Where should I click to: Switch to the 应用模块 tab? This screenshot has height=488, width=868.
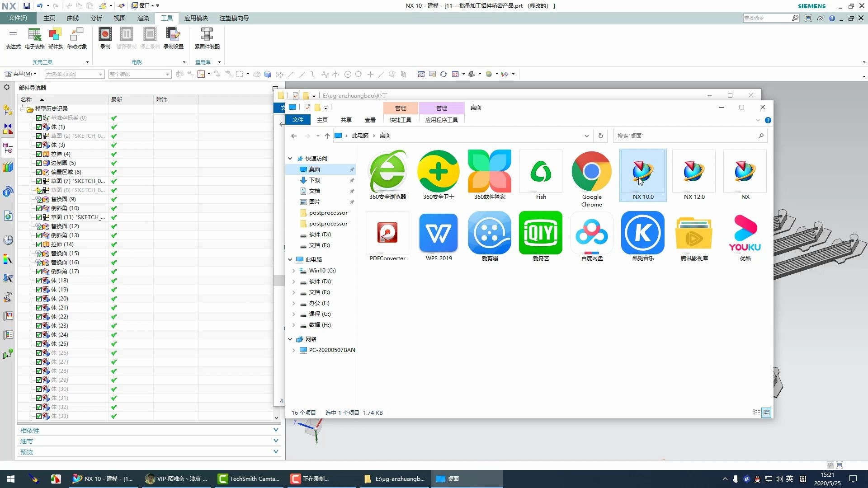196,18
